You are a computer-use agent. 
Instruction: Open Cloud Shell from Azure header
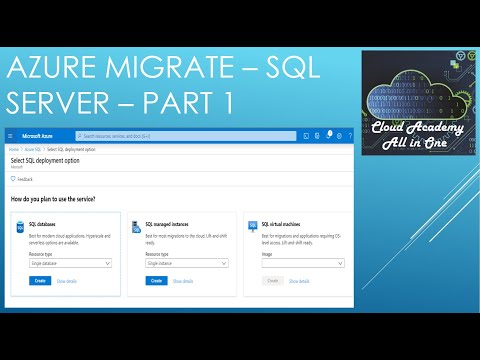tap(306, 136)
